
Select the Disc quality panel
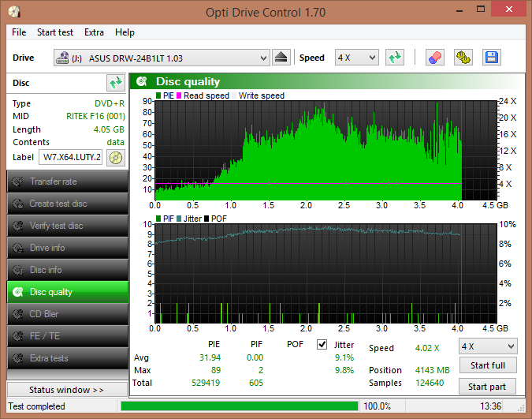68,292
